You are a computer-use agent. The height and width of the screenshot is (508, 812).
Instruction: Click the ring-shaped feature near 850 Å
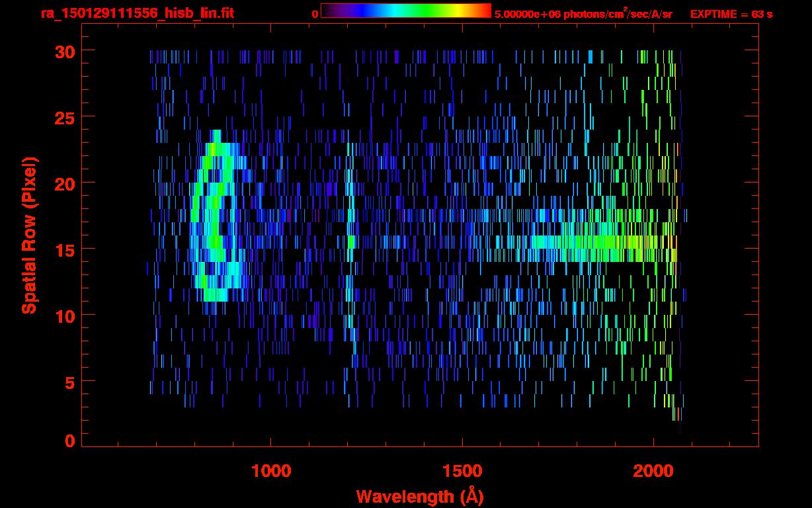[x=218, y=215]
